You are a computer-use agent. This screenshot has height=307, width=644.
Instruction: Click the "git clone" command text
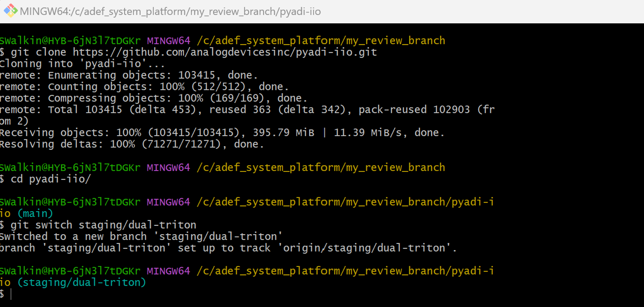tap(38, 52)
